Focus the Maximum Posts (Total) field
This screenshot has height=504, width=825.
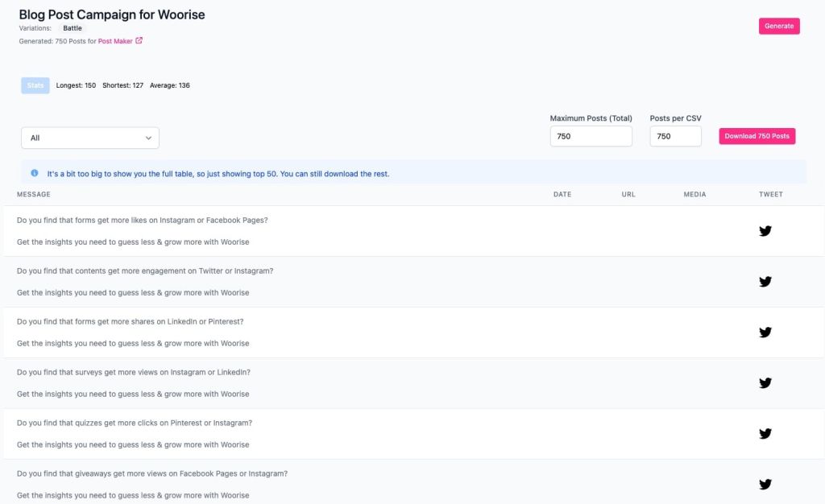pos(591,136)
